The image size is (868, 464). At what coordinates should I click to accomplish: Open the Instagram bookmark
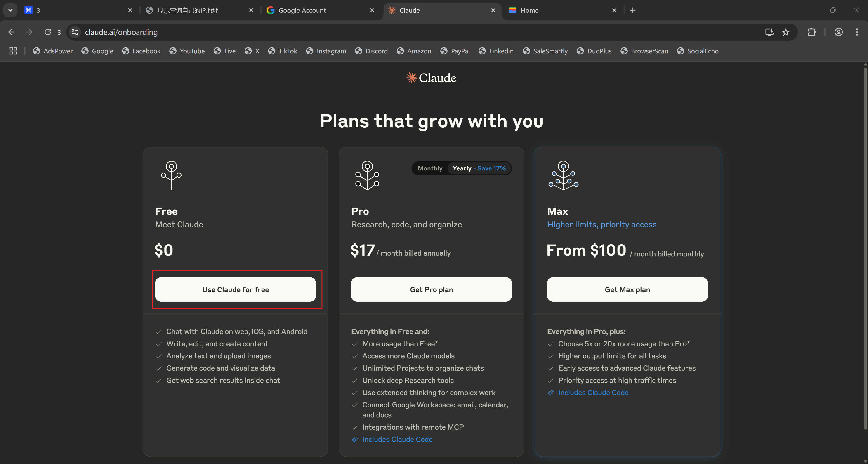(326, 51)
